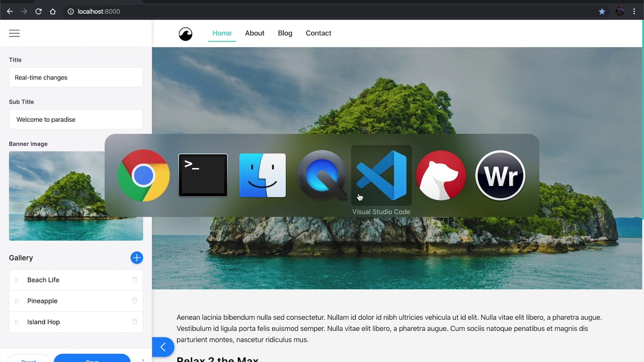The width and height of the screenshot is (644, 362).
Task: Switch to Google Chrome in app switcher
Action: (x=143, y=175)
